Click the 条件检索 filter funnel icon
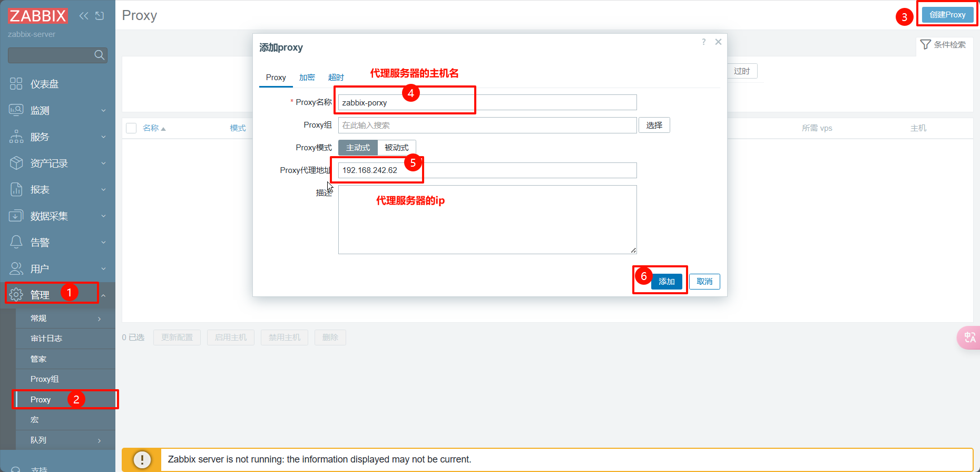Screen dimensions: 980x472 [x=925, y=44]
